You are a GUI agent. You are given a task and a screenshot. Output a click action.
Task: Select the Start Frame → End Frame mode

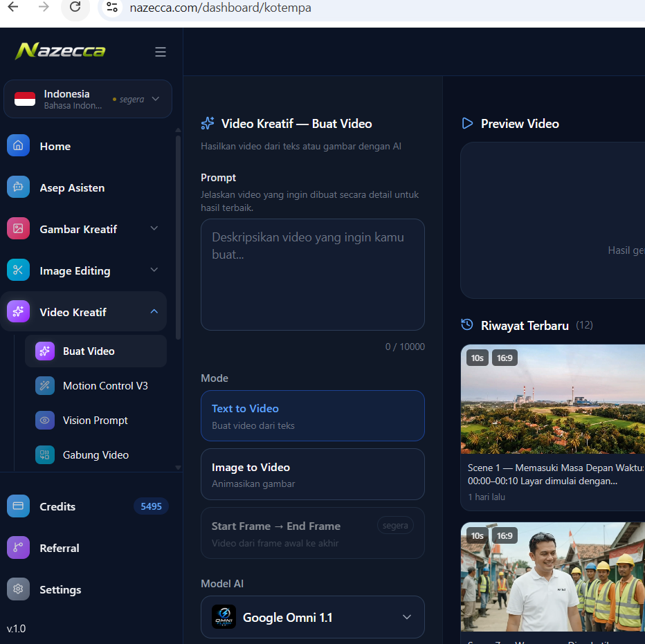click(313, 533)
